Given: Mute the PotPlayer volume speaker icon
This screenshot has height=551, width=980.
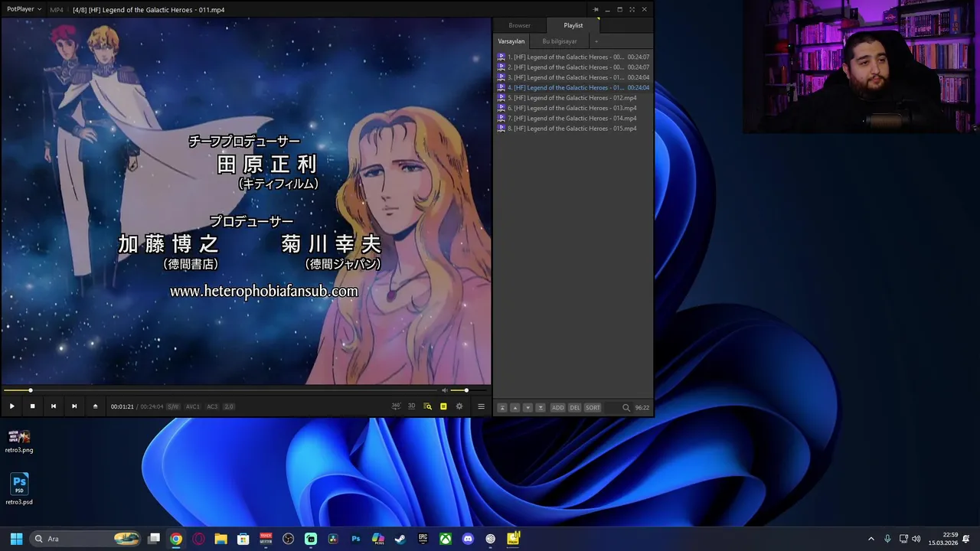Looking at the screenshot, I should [x=444, y=390].
